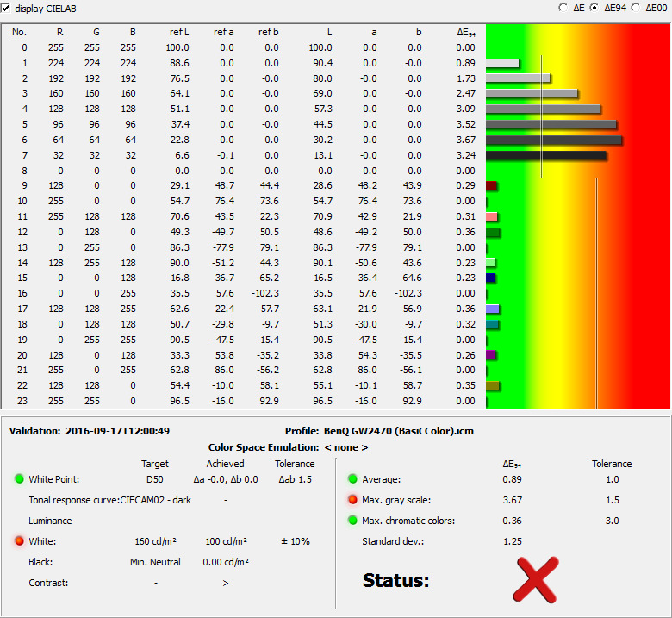
Task: Click the red indicator beside White luminance
Action: [x=19, y=540]
